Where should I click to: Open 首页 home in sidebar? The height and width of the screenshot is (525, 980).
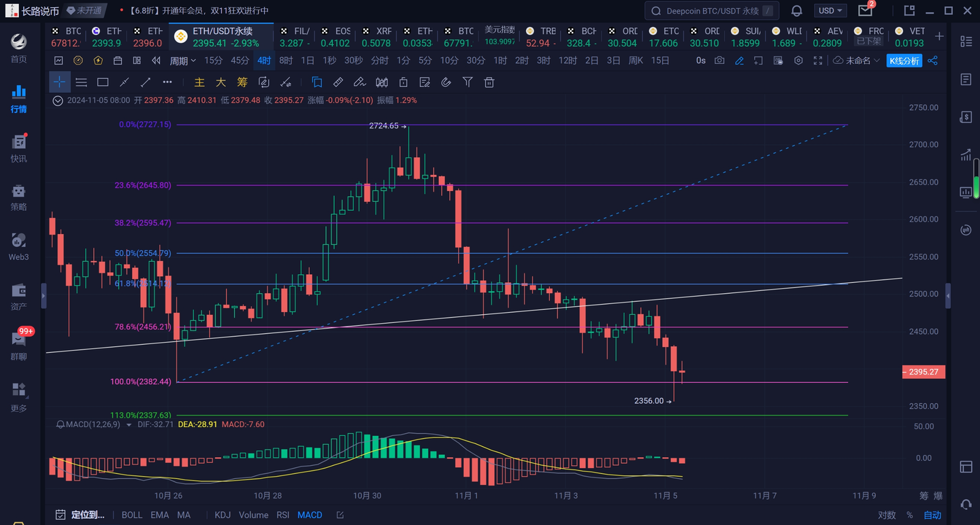pos(18,48)
